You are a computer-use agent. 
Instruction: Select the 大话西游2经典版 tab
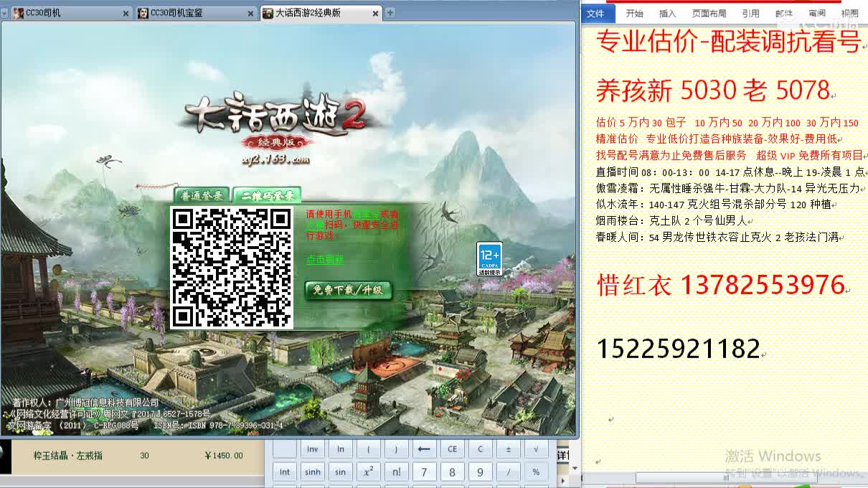click(x=321, y=13)
